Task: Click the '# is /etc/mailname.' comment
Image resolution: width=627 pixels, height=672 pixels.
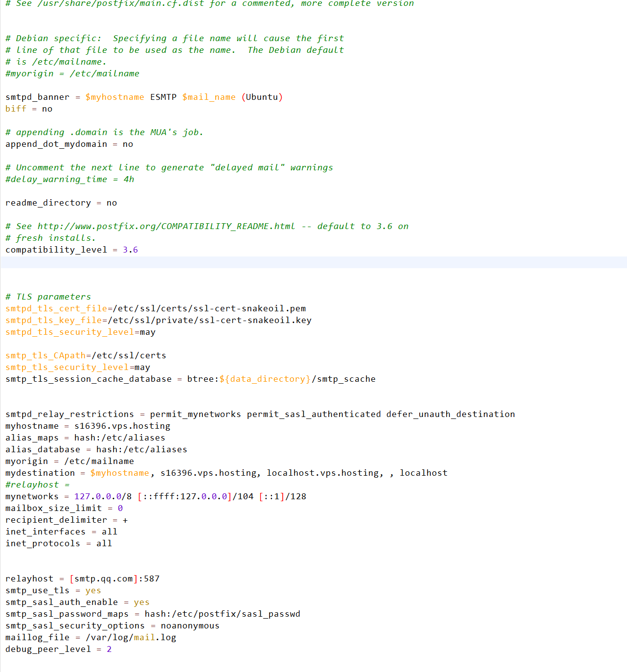Action: click(x=56, y=62)
